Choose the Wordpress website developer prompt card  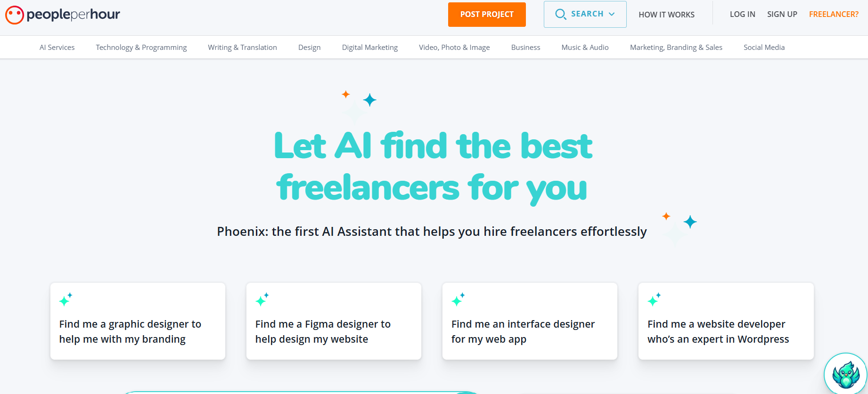coord(726,321)
